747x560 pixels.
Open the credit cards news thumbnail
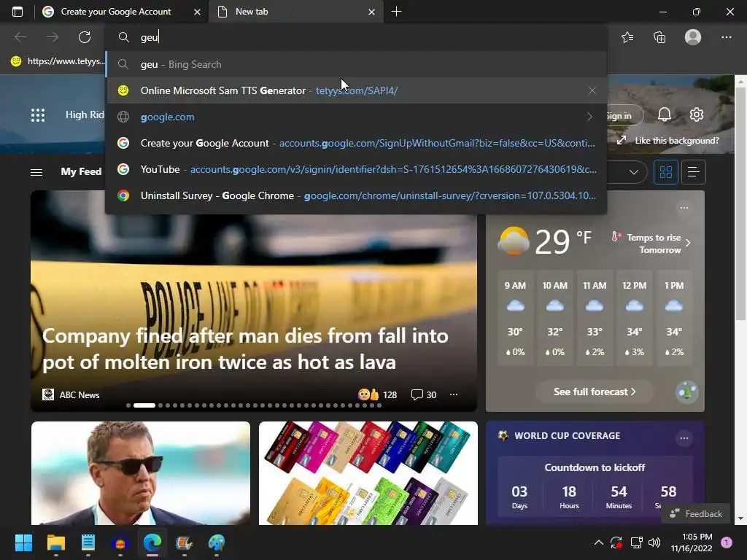pyautogui.click(x=368, y=473)
